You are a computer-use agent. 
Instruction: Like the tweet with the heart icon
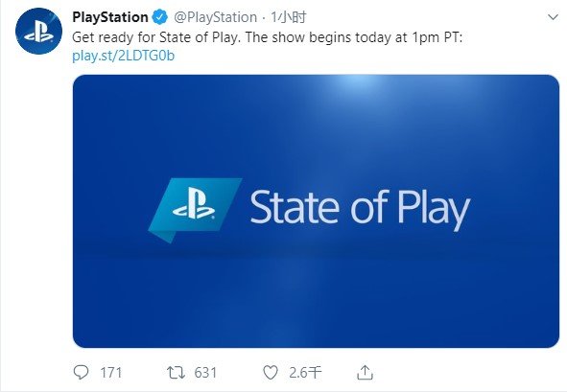pyautogui.click(x=271, y=373)
